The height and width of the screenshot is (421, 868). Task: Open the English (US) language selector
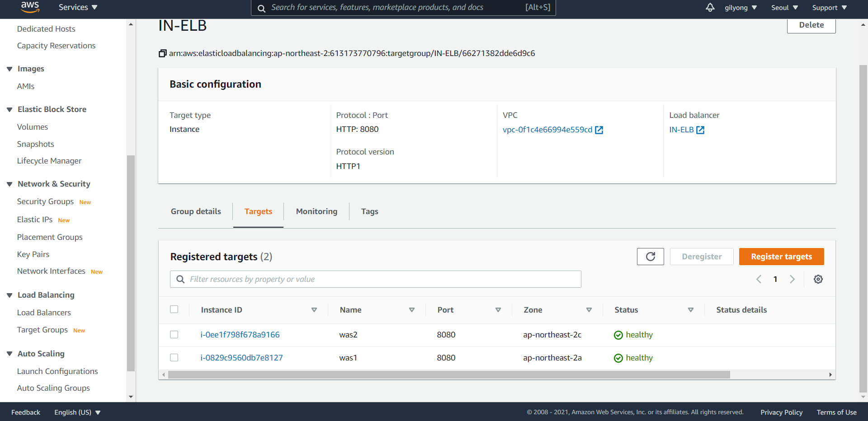pyautogui.click(x=77, y=412)
